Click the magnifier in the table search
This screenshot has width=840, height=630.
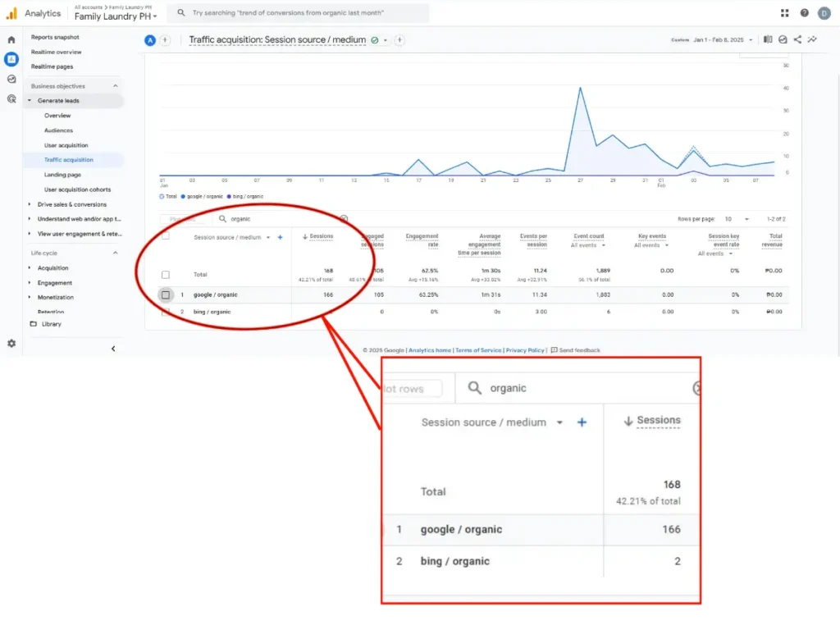(x=223, y=218)
